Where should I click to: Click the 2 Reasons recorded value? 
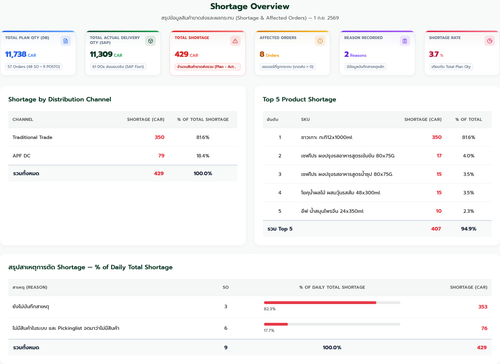click(x=355, y=54)
